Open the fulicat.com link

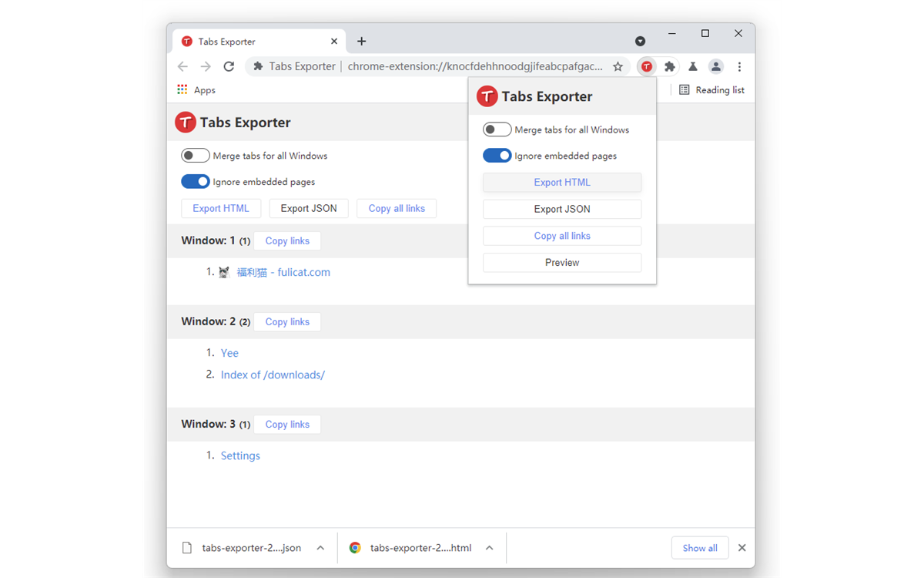pyautogui.click(x=283, y=272)
